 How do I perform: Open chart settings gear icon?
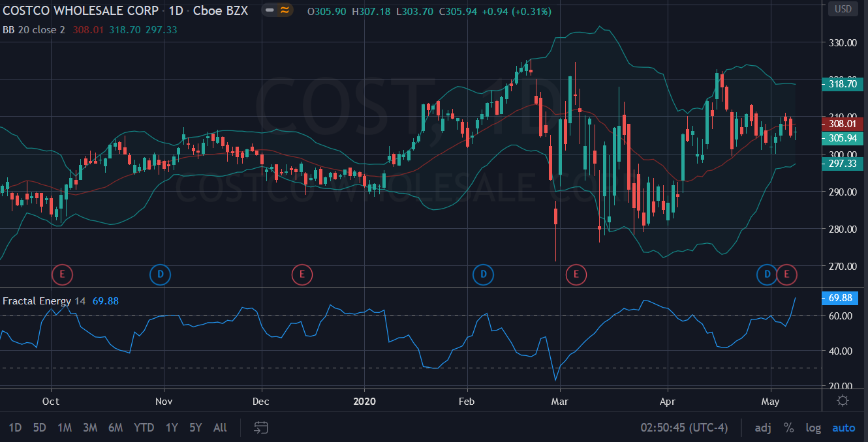[x=843, y=401]
